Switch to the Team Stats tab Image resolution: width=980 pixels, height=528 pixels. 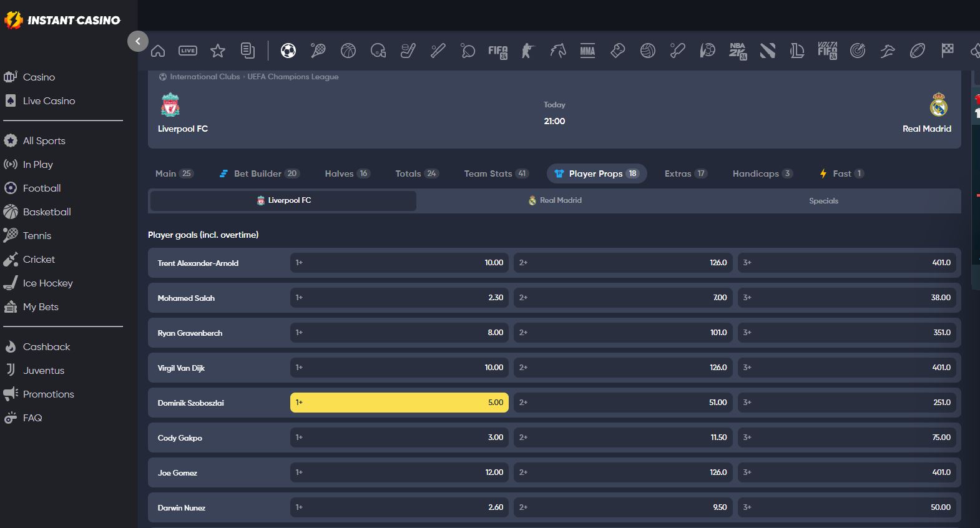coord(496,174)
